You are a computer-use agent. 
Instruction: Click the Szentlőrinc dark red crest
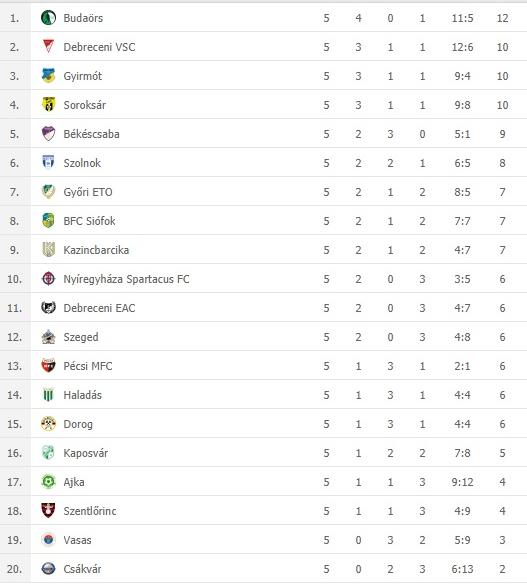[48, 511]
